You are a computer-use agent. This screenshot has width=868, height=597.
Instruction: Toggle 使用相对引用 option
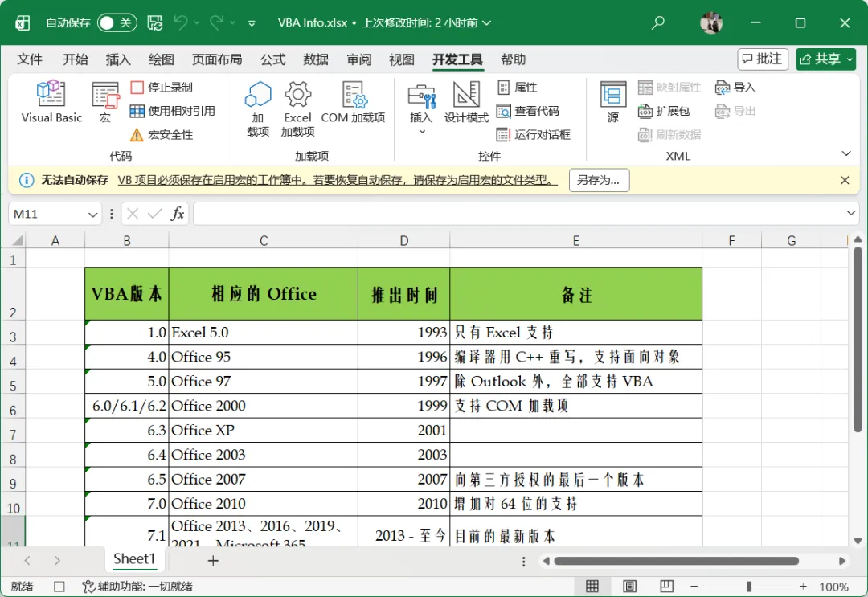172,111
